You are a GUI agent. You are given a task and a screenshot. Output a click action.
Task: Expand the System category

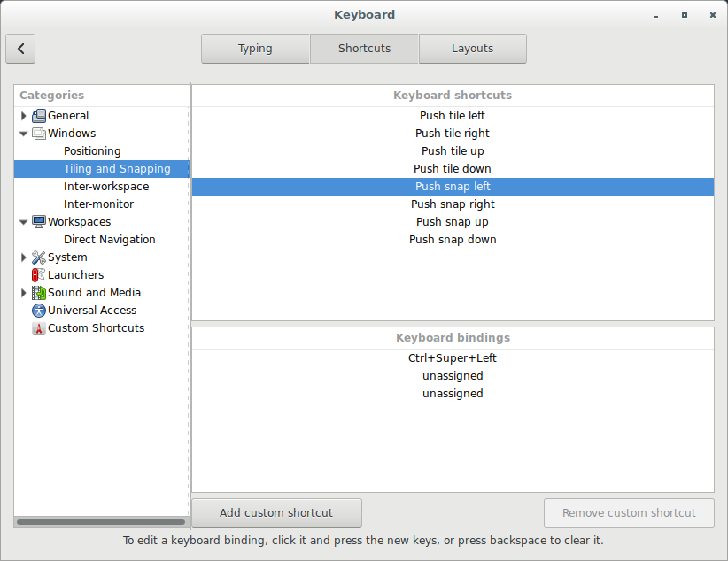tap(24, 257)
